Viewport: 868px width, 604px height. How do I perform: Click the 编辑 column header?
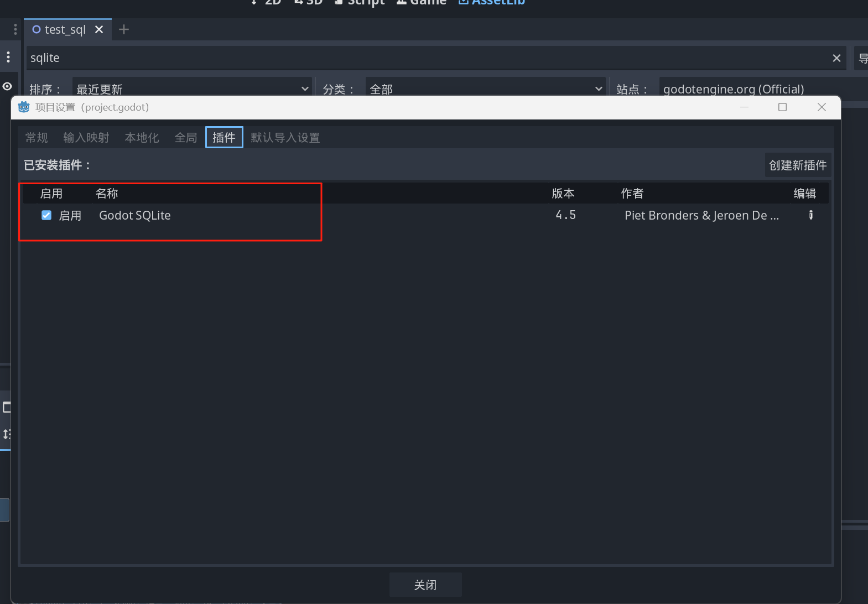805,193
